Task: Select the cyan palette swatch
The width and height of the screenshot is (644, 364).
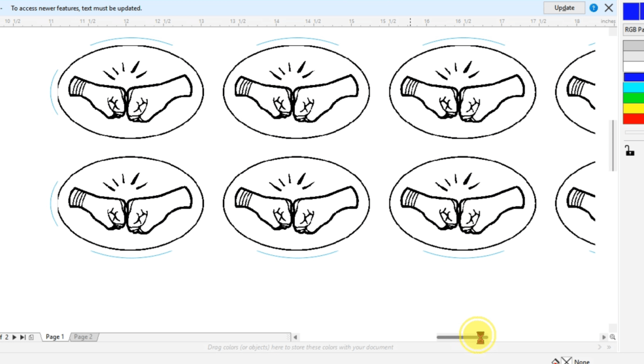Action: tap(633, 87)
